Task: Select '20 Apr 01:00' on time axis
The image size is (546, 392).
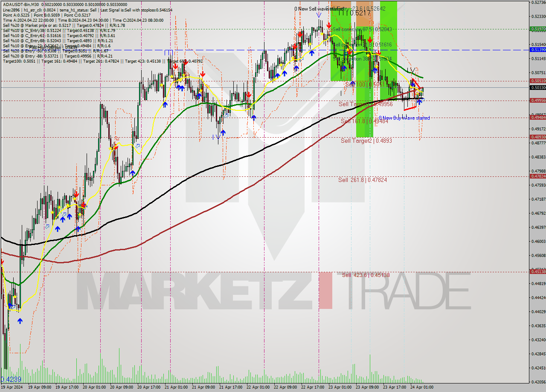Action: [95, 387]
